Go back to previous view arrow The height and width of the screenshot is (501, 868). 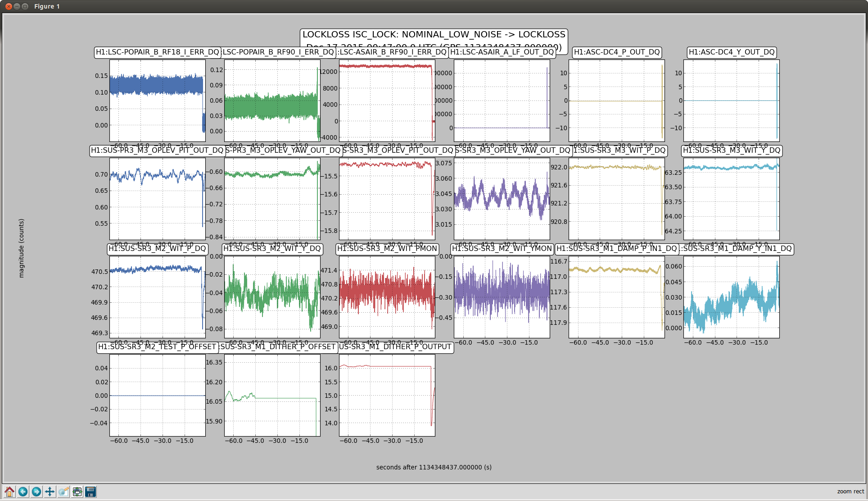tap(23, 492)
